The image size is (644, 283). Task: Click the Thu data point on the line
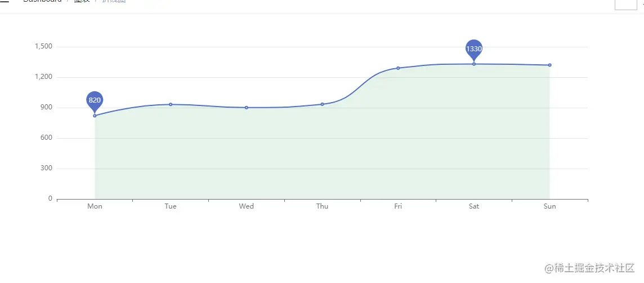pyautogui.click(x=322, y=104)
